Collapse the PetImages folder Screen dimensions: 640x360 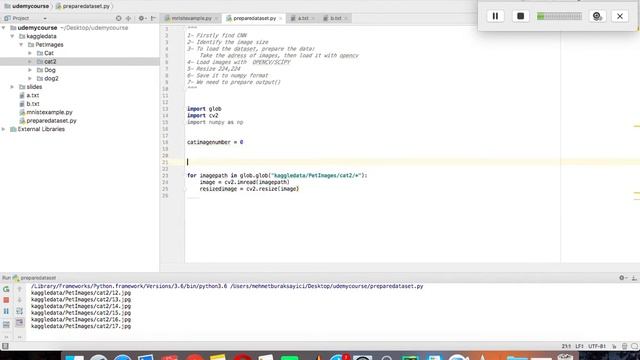[x=21, y=44]
